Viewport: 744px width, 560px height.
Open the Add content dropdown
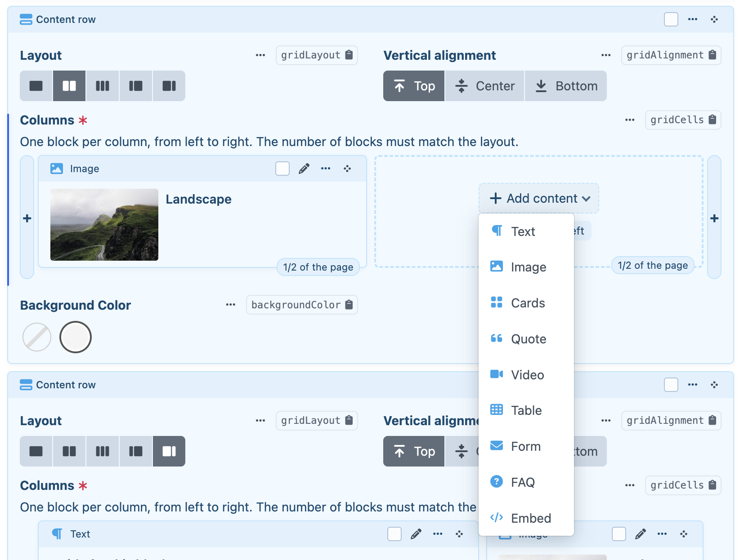point(539,198)
